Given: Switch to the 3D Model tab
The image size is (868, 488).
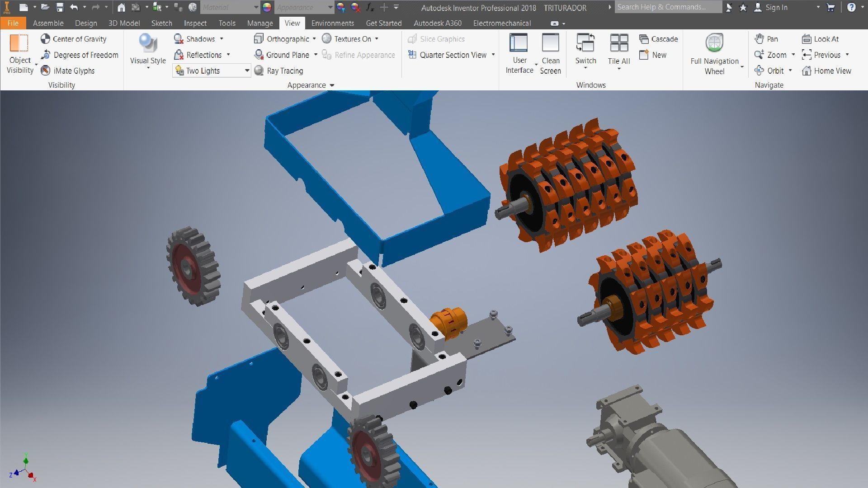Looking at the screenshot, I should (x=124, y=23).
